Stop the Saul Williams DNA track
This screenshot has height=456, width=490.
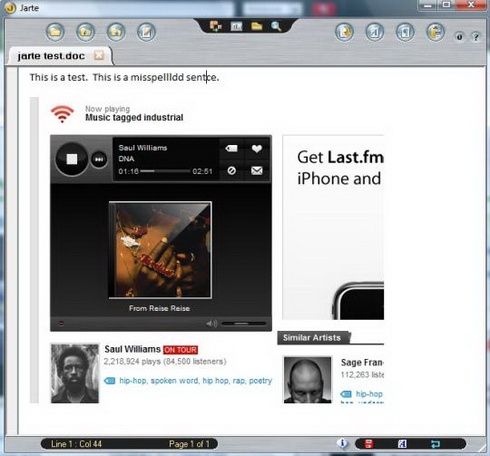pos(72,159)
